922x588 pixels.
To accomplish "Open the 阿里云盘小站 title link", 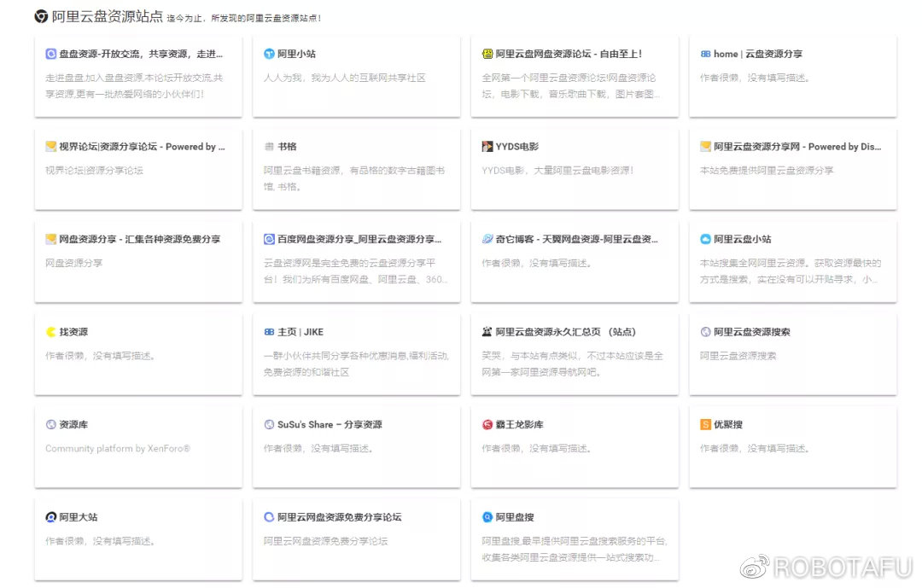I will pos(743,239).
